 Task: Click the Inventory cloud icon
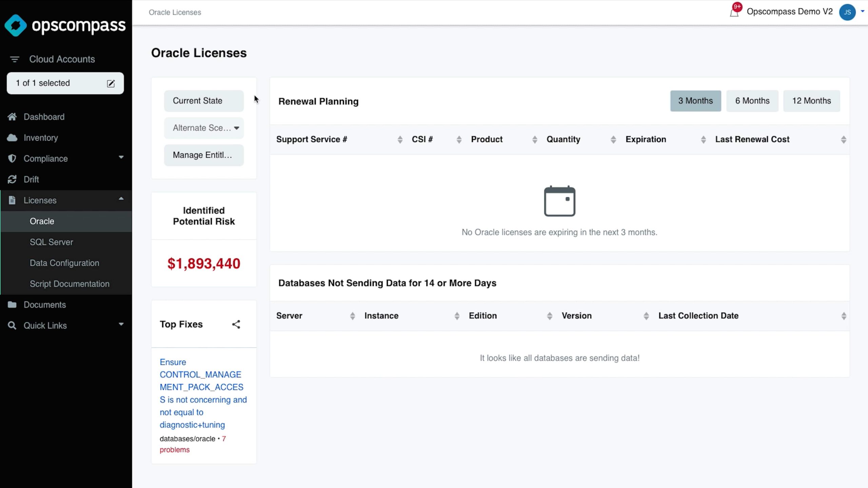tap(12, 138)
